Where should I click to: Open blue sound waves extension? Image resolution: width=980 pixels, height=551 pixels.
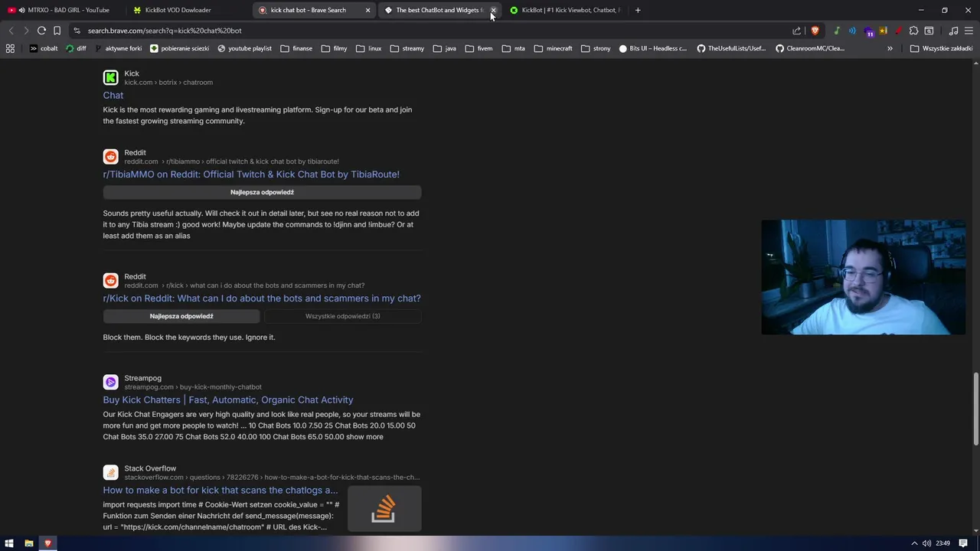tap(852, 31)
